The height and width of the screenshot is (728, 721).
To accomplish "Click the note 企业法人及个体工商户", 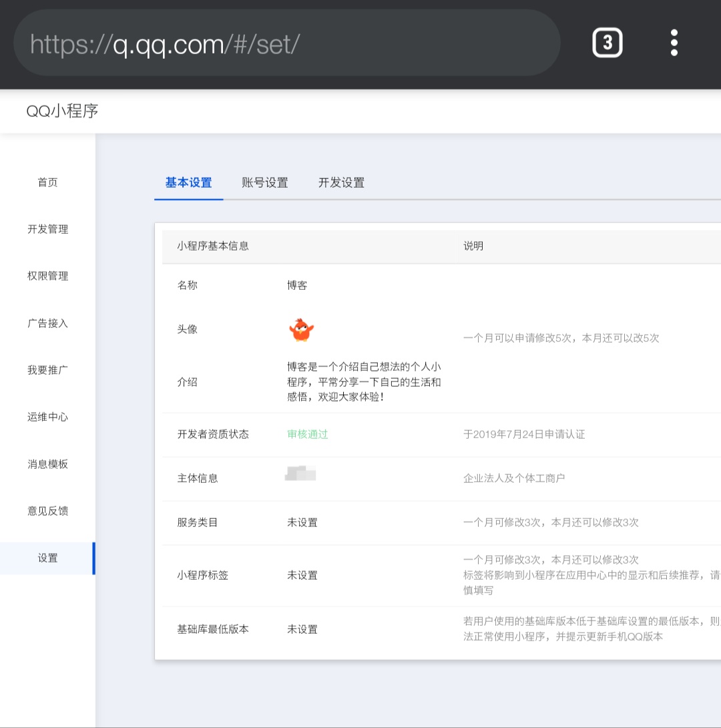I will 514,478.
